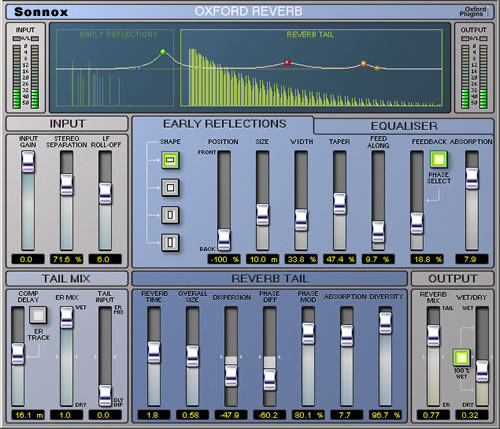The image size is (500, 429).
Task: Click the Feedback value 18.8 %
Action: 427,259
